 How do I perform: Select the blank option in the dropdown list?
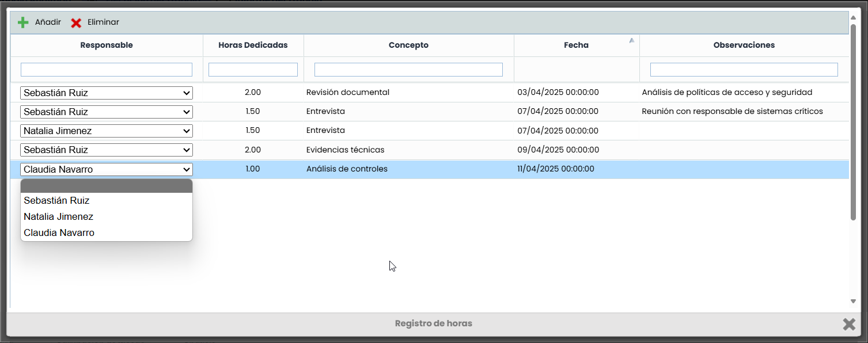tap(106, 186)
